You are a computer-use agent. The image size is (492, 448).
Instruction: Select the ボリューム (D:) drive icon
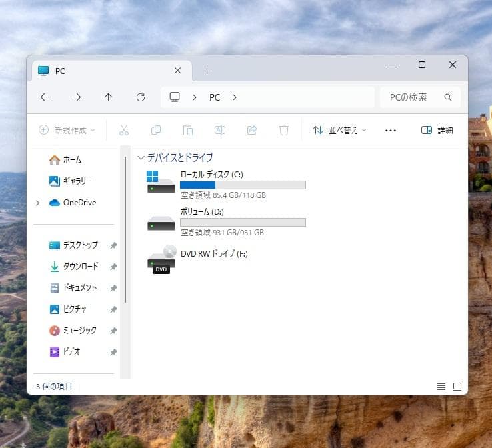click(x=161, y=223)
